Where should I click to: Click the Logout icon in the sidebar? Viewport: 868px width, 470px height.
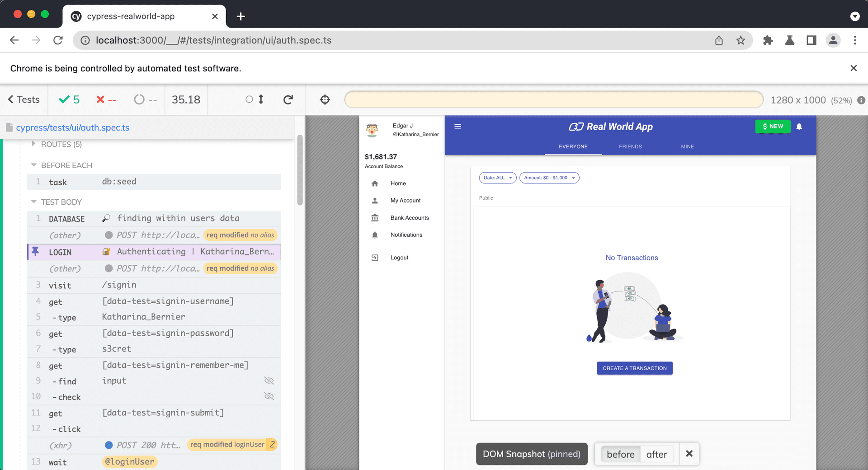375,257
